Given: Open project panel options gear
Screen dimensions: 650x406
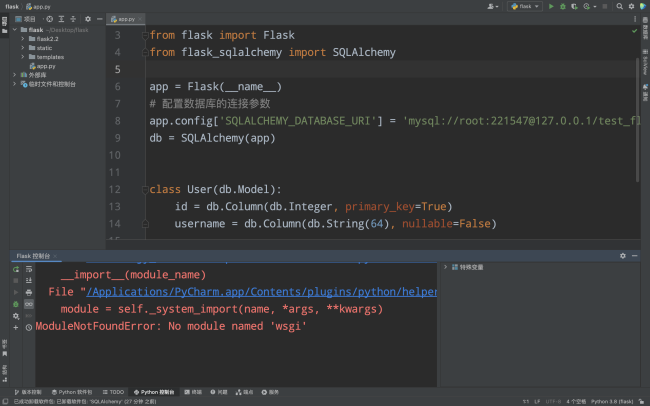Looking at the screenshot, I should pos(88,19).
